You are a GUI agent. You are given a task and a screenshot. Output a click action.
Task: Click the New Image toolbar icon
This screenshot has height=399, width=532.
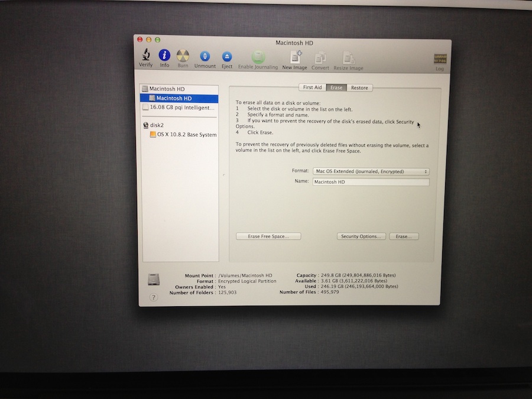tap(295, 57)
